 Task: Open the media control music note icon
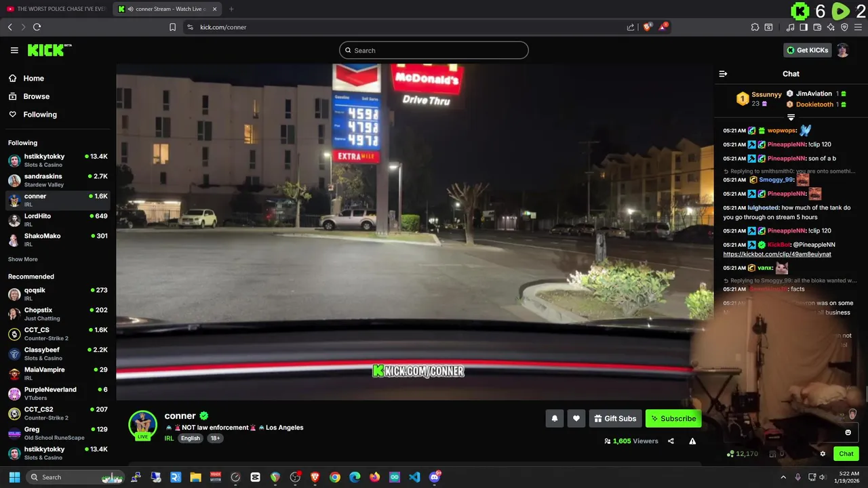click(x=790, y=27)
